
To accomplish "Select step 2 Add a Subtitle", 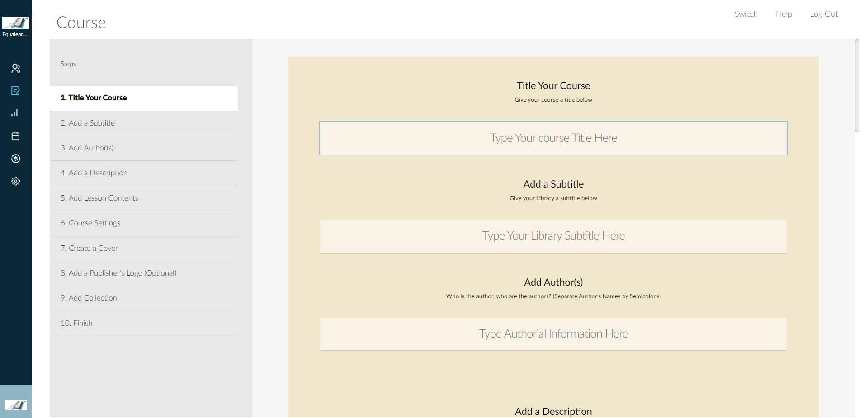I will tap(144, 123).
